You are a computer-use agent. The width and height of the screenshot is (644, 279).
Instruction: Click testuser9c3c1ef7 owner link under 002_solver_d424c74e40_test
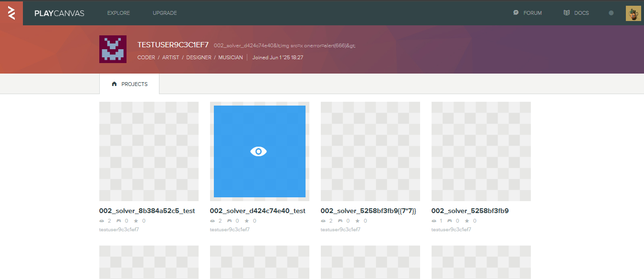pyautogui.click(x=230, y=230)
